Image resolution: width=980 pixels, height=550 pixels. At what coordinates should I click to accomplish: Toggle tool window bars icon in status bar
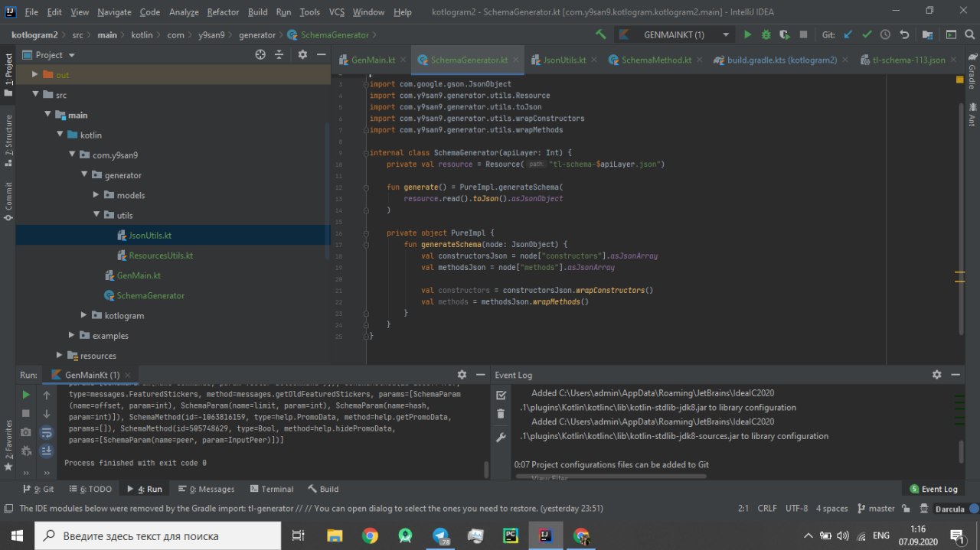click(8, 509)
